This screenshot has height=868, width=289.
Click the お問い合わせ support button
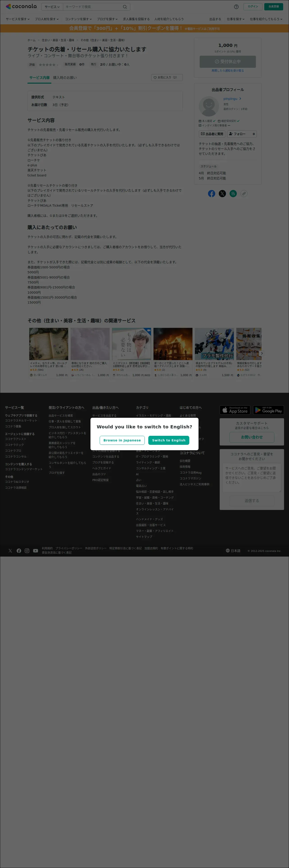(x=252, y=437)
